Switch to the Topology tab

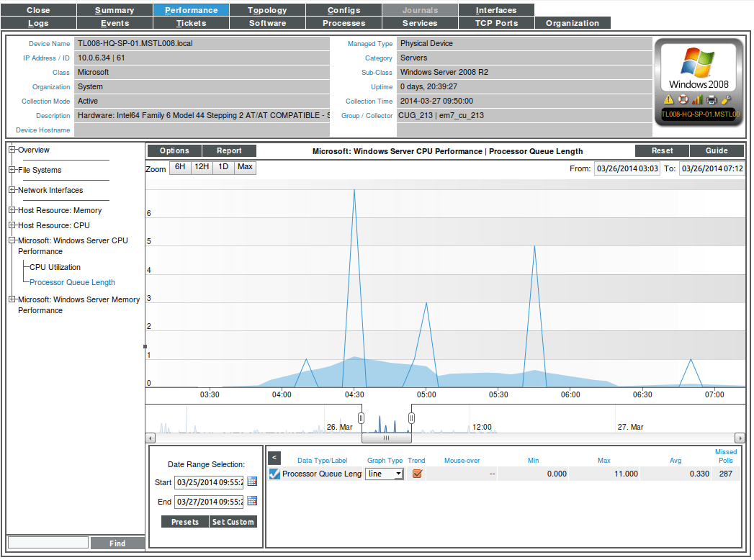267,9
